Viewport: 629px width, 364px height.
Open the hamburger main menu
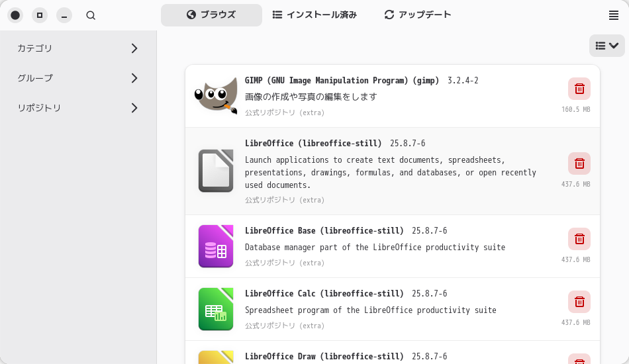(x=613, y=15)
